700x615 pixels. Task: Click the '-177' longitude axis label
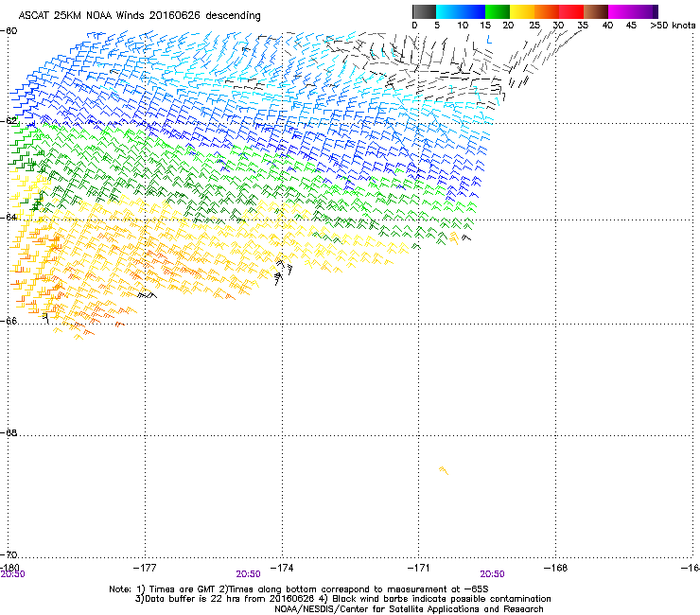coord(145,568)
